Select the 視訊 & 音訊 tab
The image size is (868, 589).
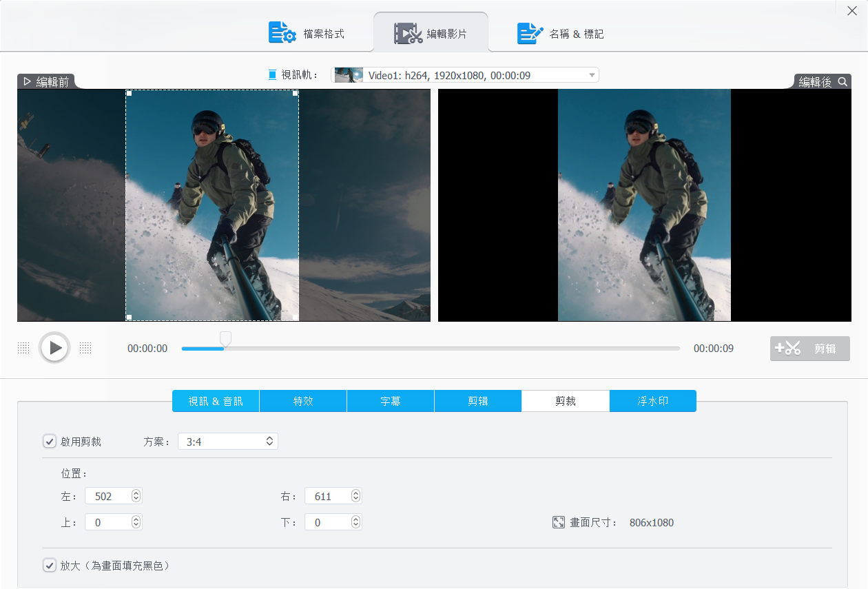(216, 401)
